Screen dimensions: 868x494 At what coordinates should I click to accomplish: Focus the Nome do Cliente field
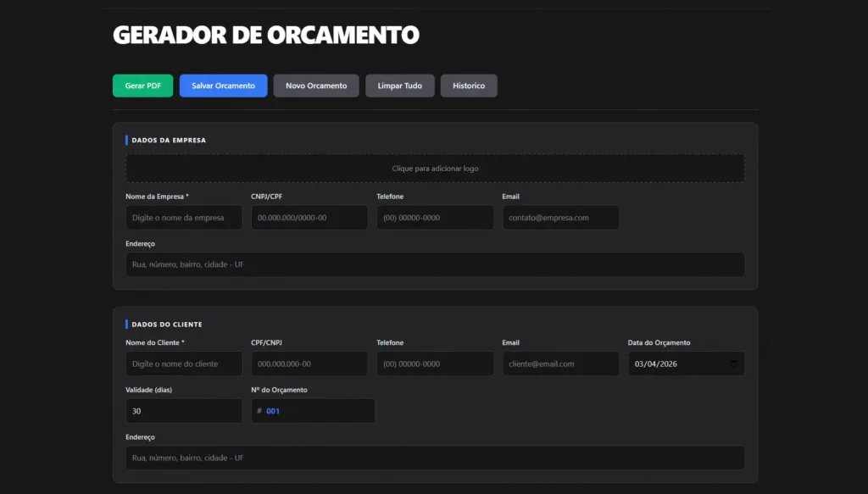click(184, 364)
